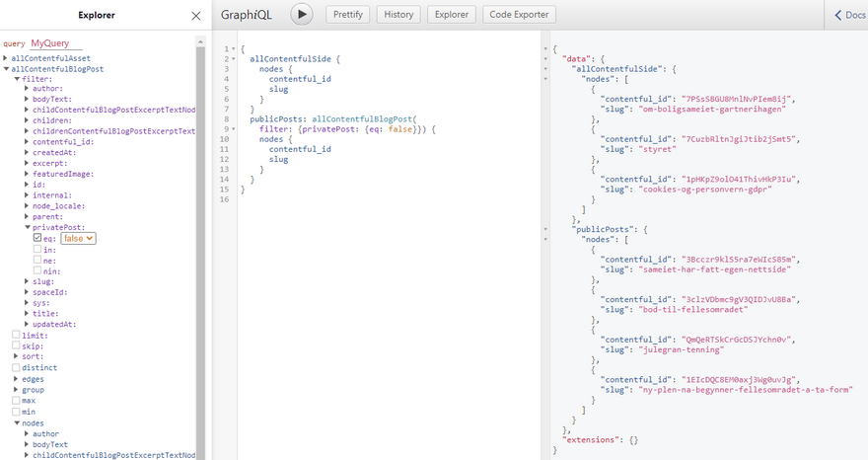
Task: Close the Explorer panel with the X
Action: [195, 16]
